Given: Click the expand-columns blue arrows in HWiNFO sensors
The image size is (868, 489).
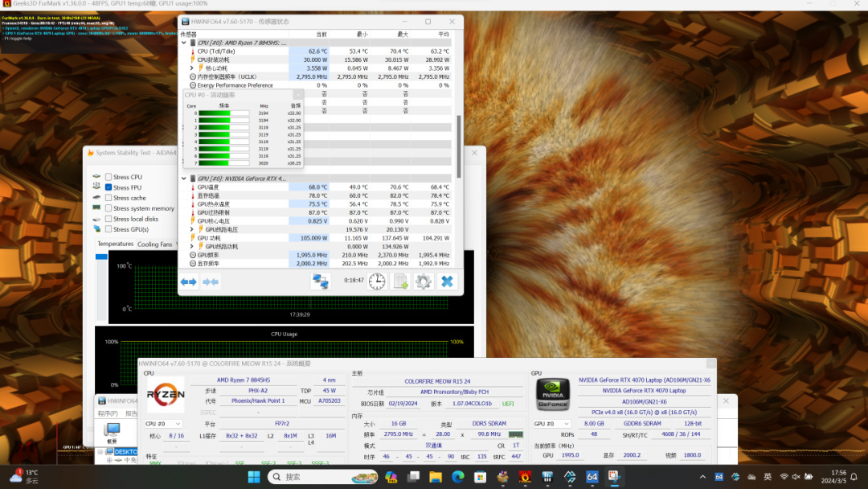Looking at the screenshot, I should tap(188, 281).
